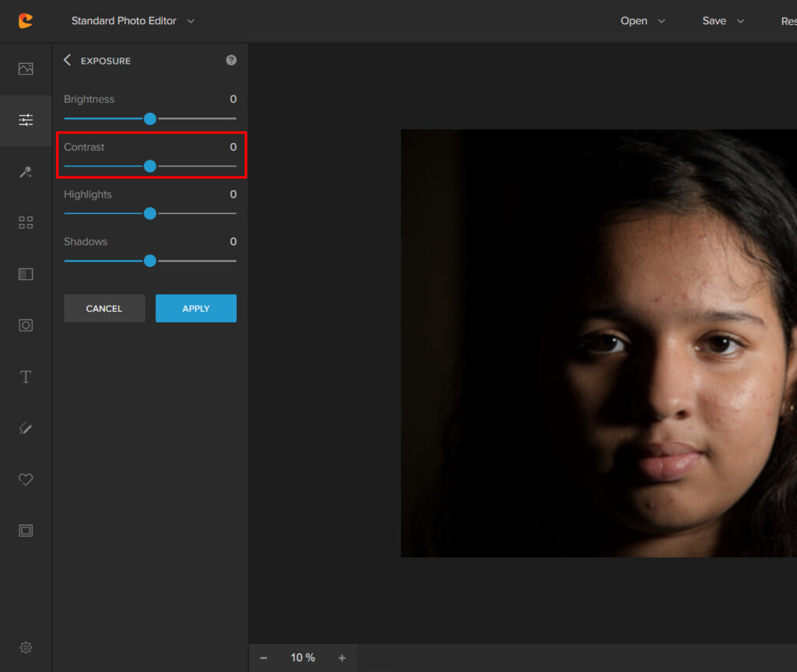Open the magic wand Effects tool
The image size is (797, 672).
(x=26, y=172)
